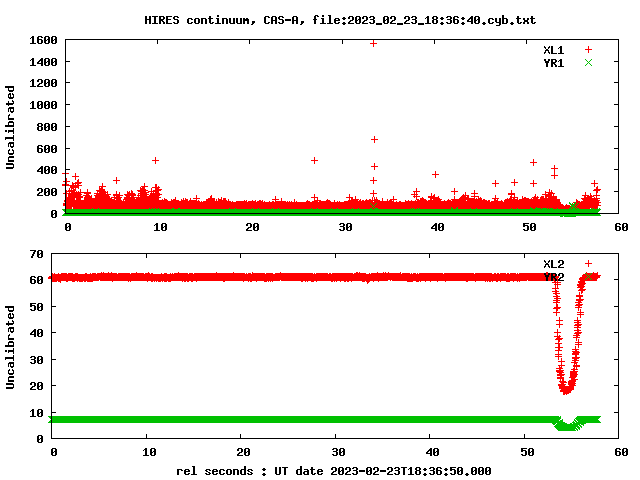Select the XL1 legend label

click(553, 50)
